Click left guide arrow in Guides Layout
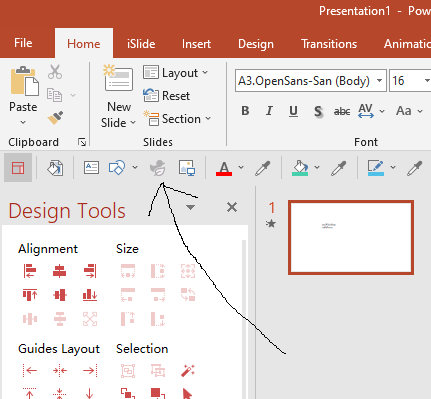Screen dimensions: 431x399 point(30,370)
